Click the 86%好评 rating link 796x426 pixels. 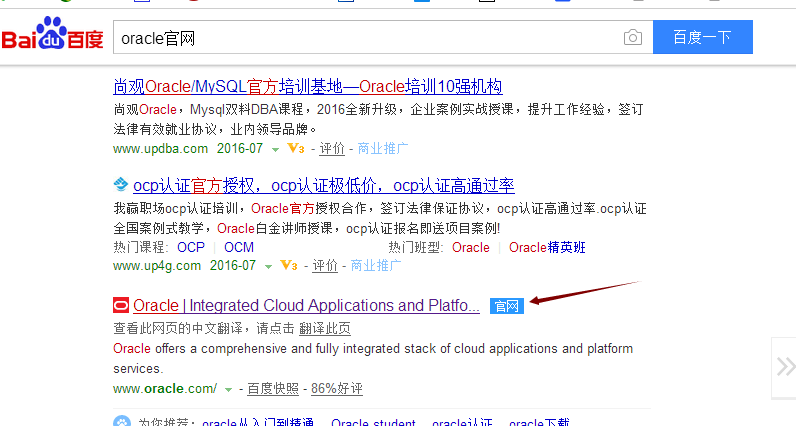[336, 388]
